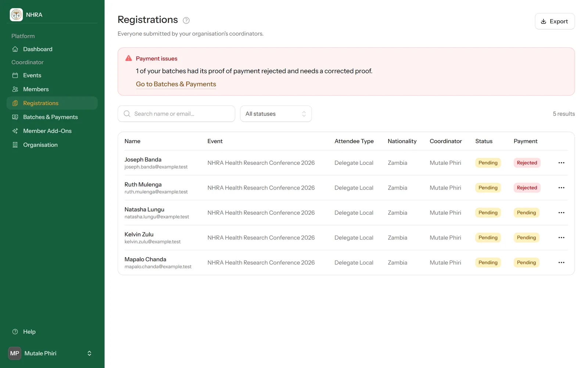Open row actions for Natasha Lungu
Screen dimensions: 588x368
click(561, 213)
